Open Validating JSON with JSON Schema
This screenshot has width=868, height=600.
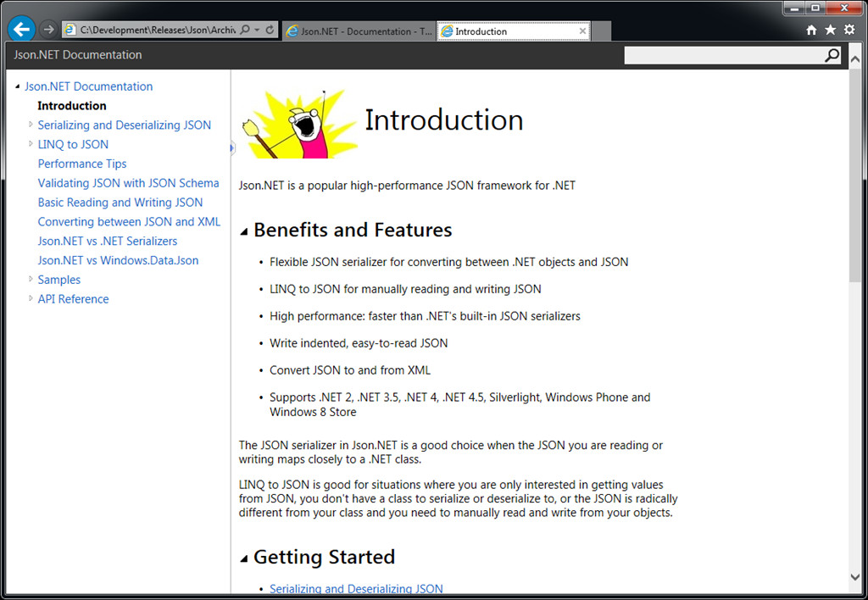pyautogui.click(x=129, y=183)
